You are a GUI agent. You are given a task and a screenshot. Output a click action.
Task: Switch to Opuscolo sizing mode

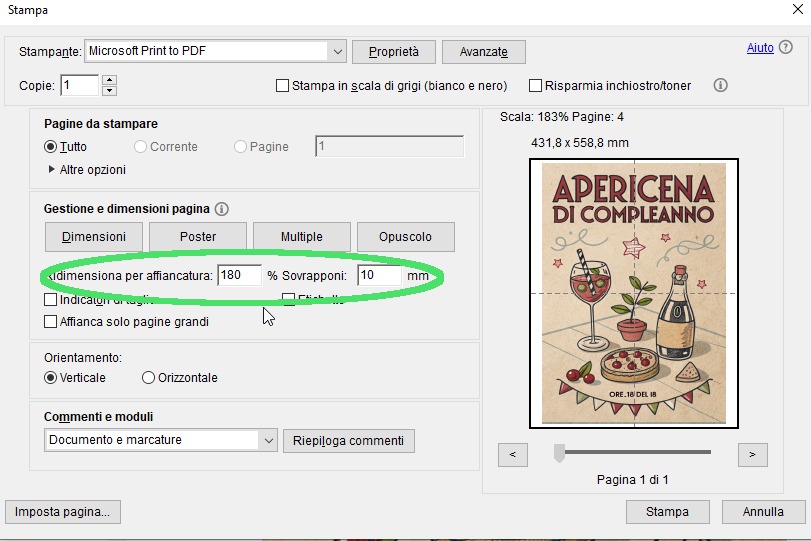tap(405, 237)
